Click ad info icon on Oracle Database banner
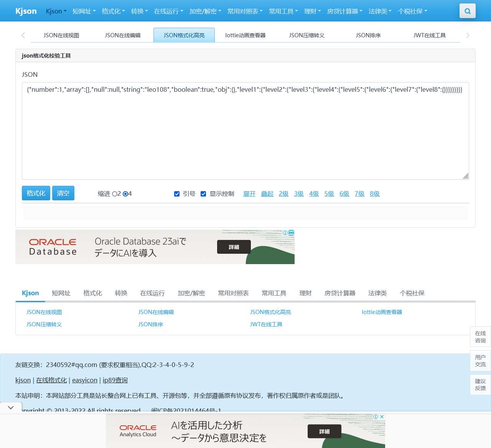491x448 pixels. pyautogui.click(x=285, y=233)
